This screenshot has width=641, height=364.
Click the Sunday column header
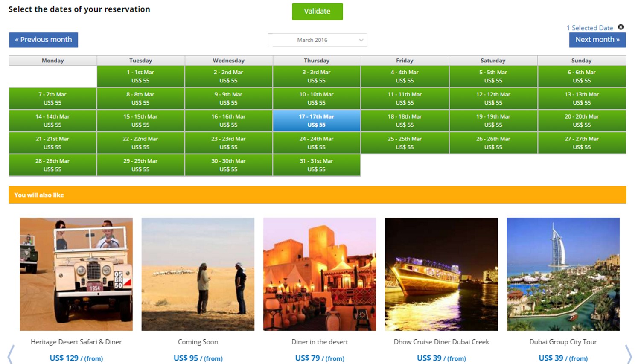[582, 61]
